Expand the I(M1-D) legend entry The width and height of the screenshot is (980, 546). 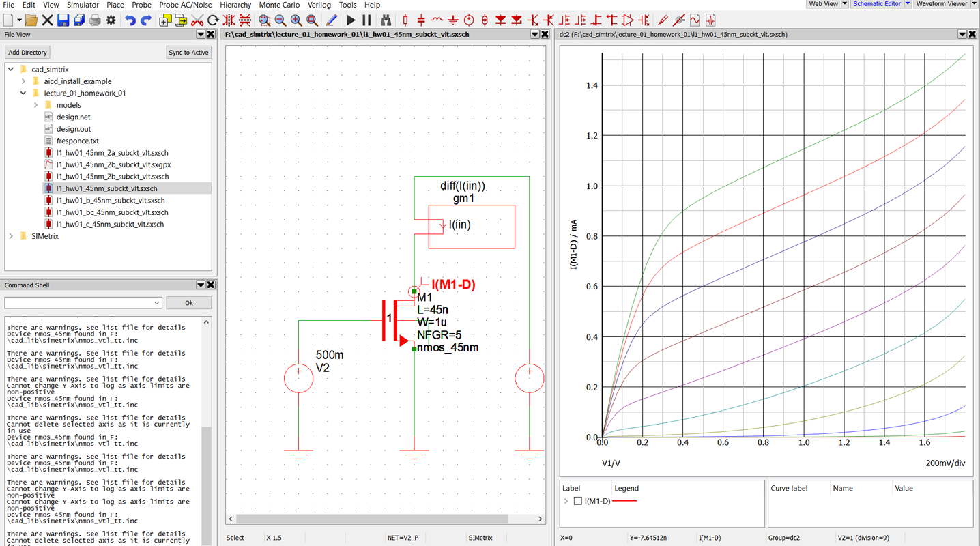click(564, 500)
